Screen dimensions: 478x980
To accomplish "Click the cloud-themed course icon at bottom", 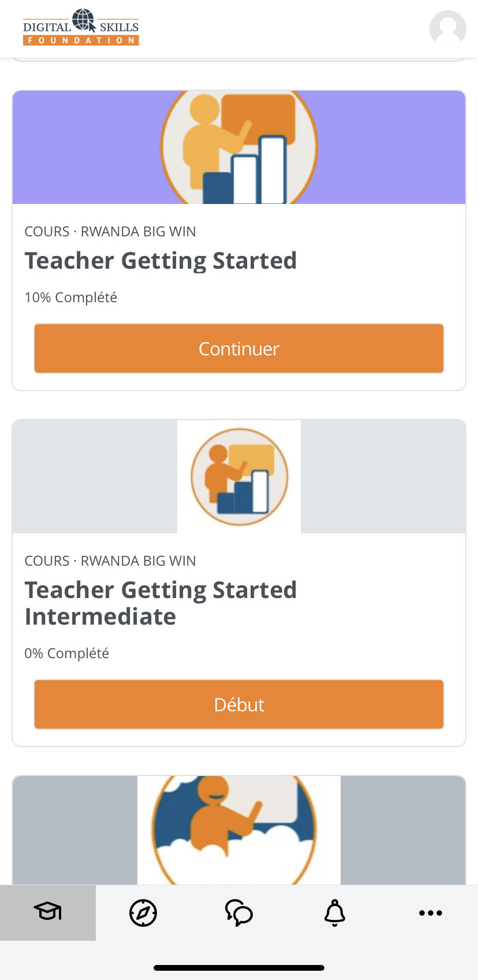I will tap(239, 830).
